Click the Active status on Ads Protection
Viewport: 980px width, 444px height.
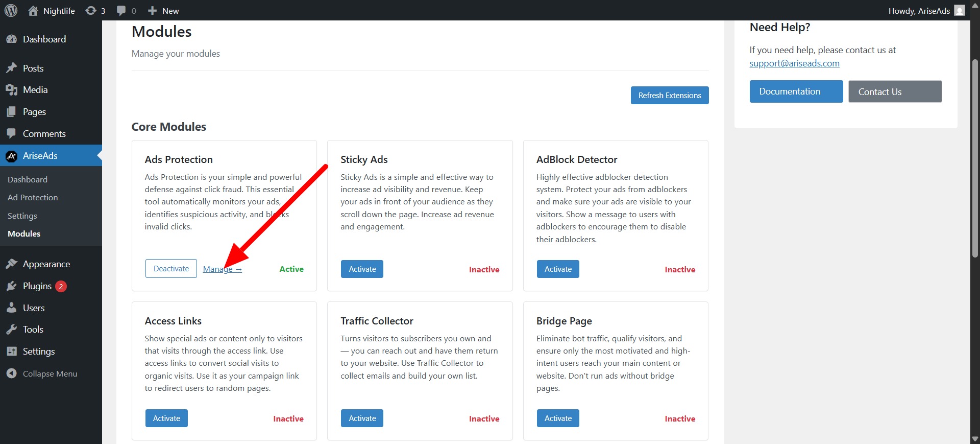pyautogui.click(x=291, y=269)
